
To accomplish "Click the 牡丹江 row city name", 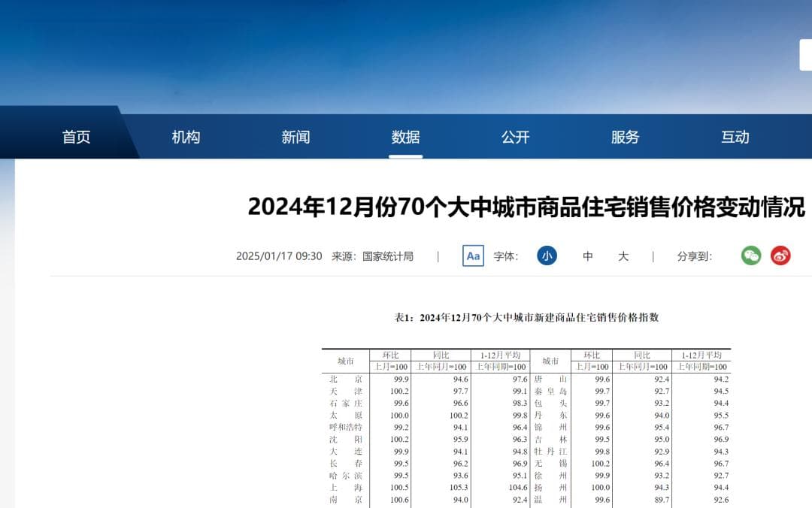I will (550, 452).
